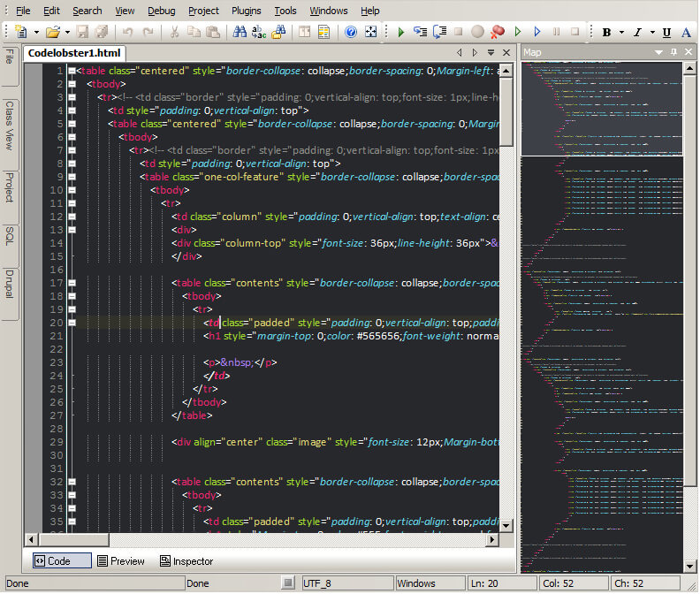Click the Find binoculars icon
Image resolution: width=700 pixels, height=594 pixels.
(240, 32)
